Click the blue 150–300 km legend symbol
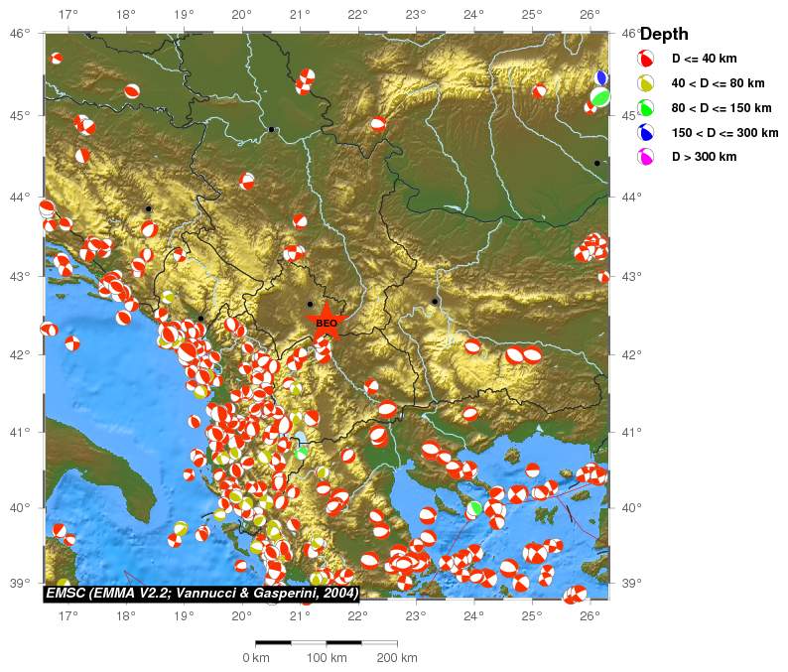Screen dimensions: 788x672 coord(645,133)
